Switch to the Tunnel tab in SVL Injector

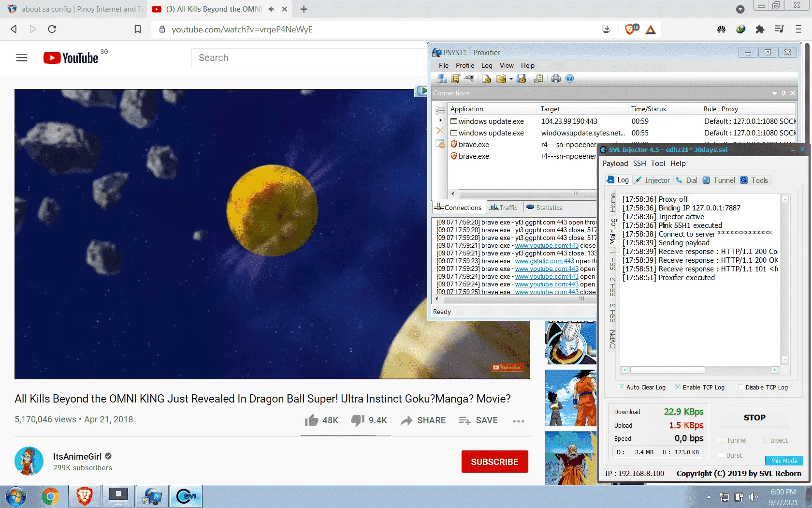tap(719, 180)
